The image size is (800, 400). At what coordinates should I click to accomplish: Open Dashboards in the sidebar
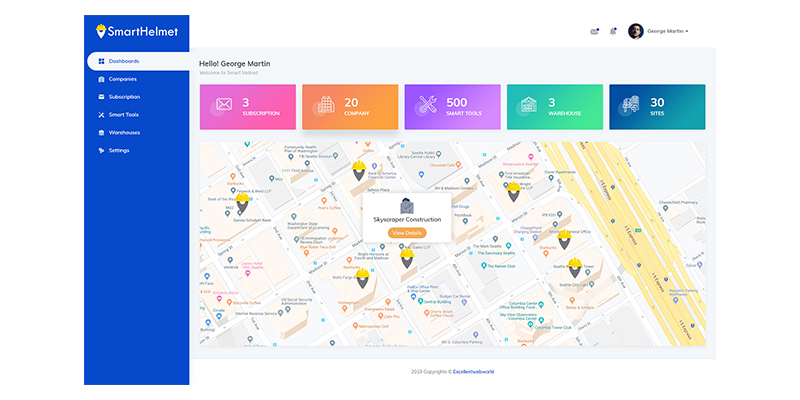pos(138,61)
